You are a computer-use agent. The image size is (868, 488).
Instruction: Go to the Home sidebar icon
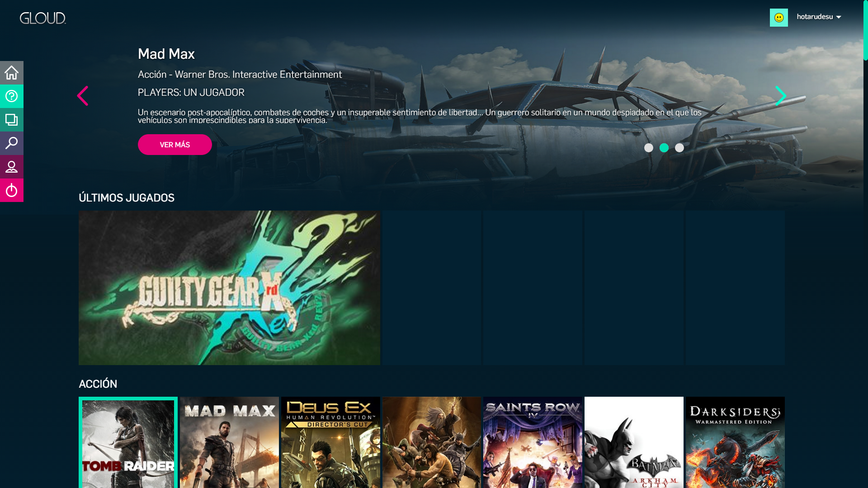pyautogui.click(x=12, y=73)
